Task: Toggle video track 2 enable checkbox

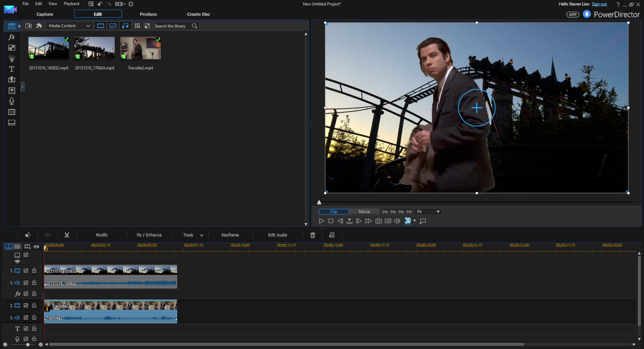Action: [26, 305]
